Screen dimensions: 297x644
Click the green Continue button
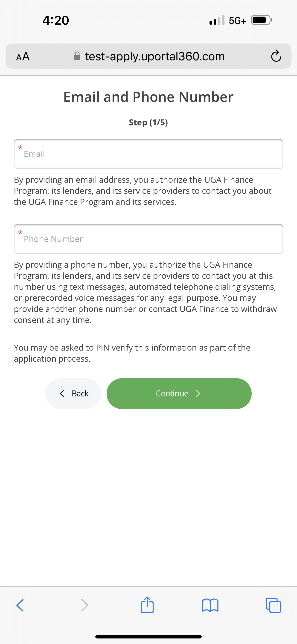179,393
